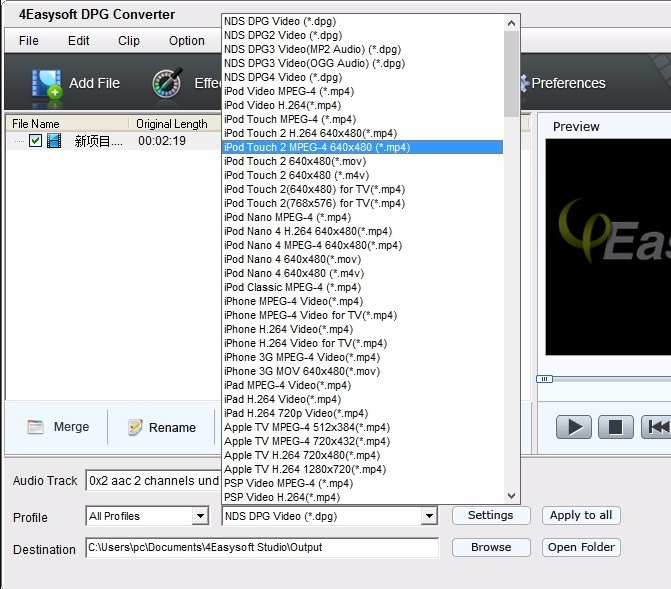671x589 pixels.
Task: Click the film strip icon in file row
Action: [x=54, y=140]
